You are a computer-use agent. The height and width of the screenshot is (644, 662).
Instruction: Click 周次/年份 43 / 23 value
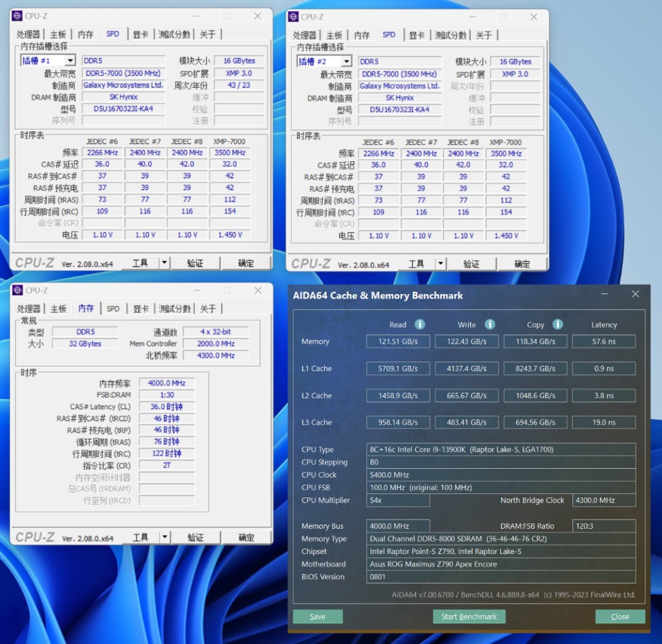pyautogui.click(x=239, y=85)
